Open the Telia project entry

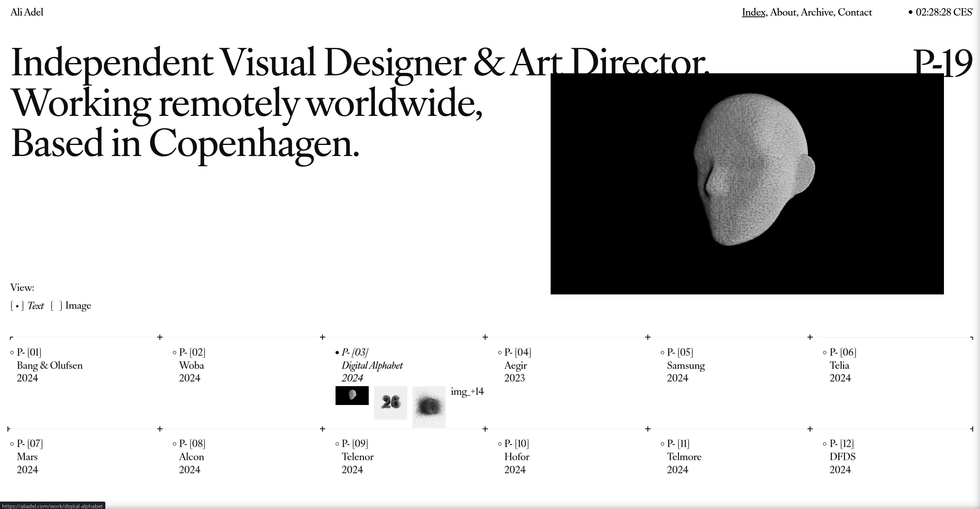click(x=839, y=365)
